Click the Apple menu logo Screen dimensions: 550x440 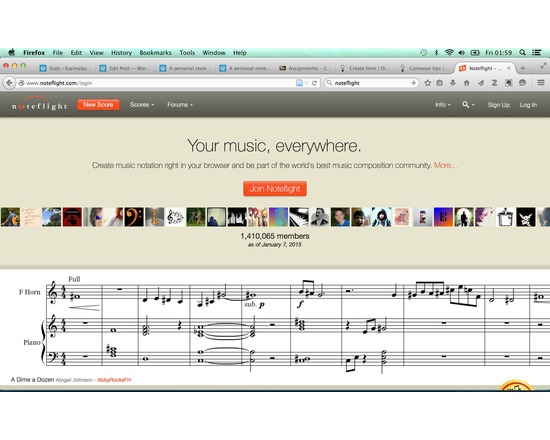tap(12, 53)
